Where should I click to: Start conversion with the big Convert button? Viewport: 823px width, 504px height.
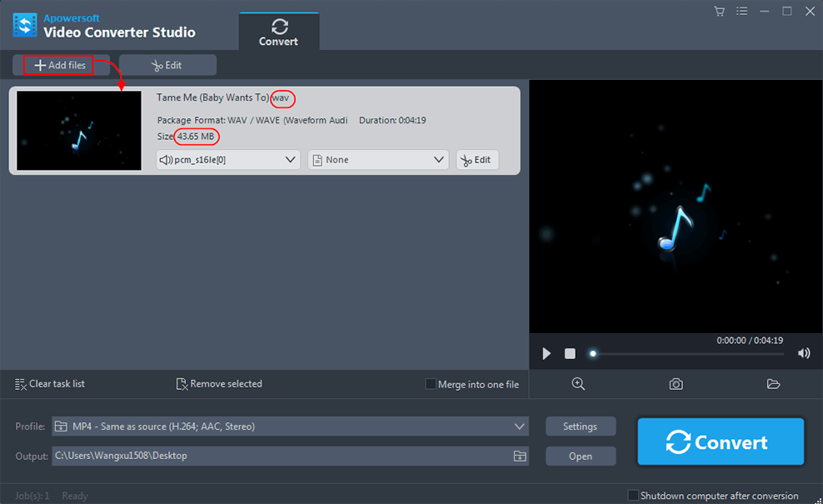click(721, 442)
